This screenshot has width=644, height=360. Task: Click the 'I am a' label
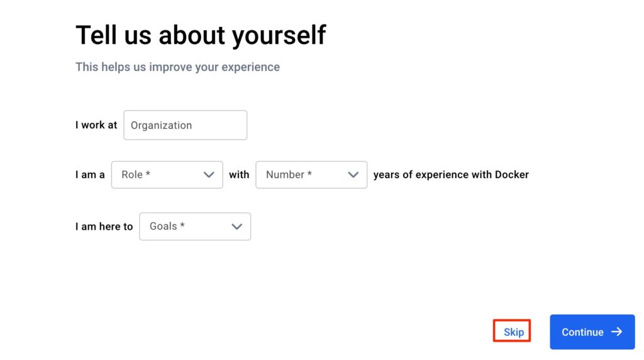pyautogui.click(x=90, y=175)
